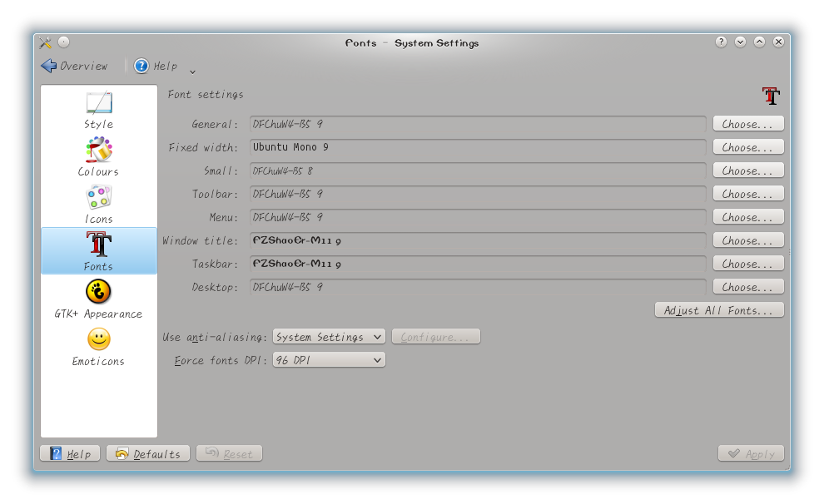This screenshot has height=504, width=824.
Task: Click the Window title font preview field
Action: [x=478, y=240]
